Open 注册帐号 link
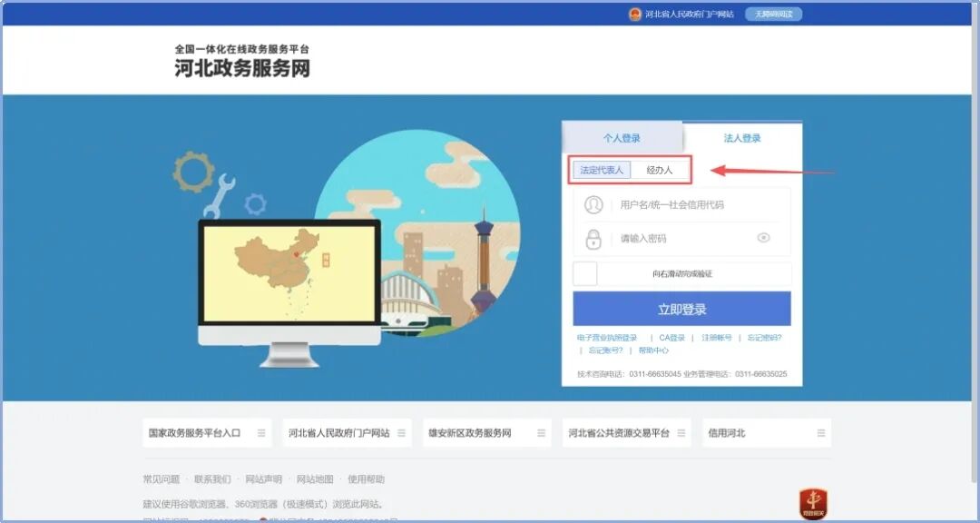This screenshot has width=980, height=523. coord(716,338)
